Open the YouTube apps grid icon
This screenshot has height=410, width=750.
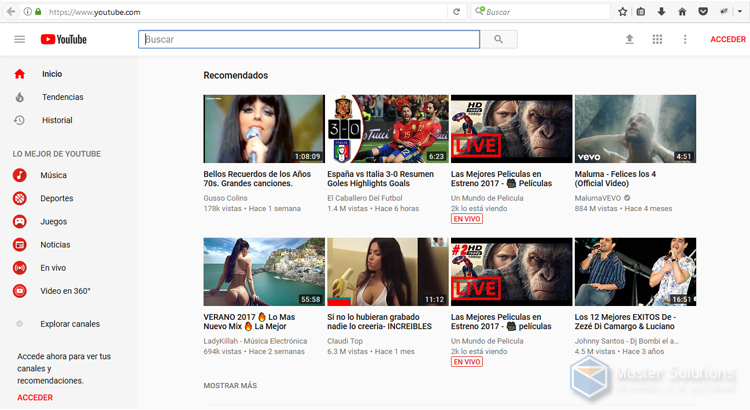tap(657, 39)
